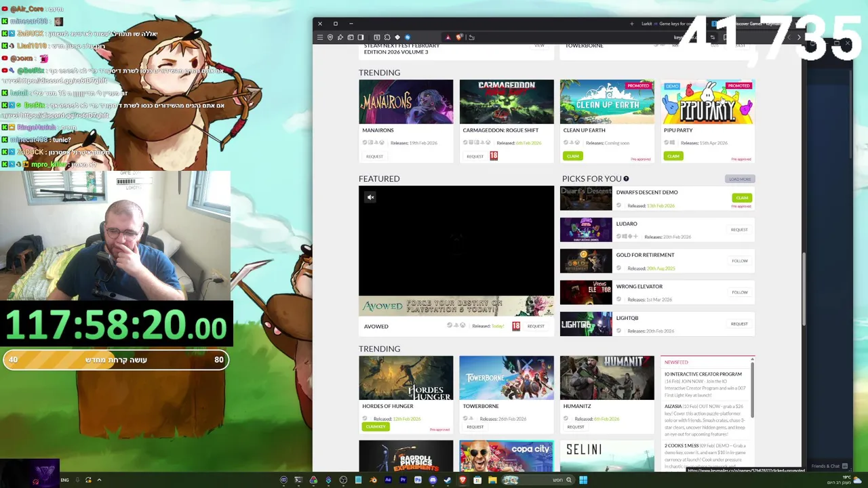Claim key for Hordes of Hunger
Viewport: 868px width, 488px height.
[x=375, y=427]
